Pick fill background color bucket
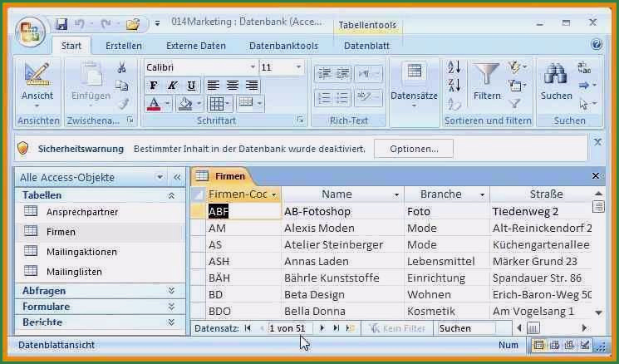Screen dimensions: 619x364 tap(184, 104)
